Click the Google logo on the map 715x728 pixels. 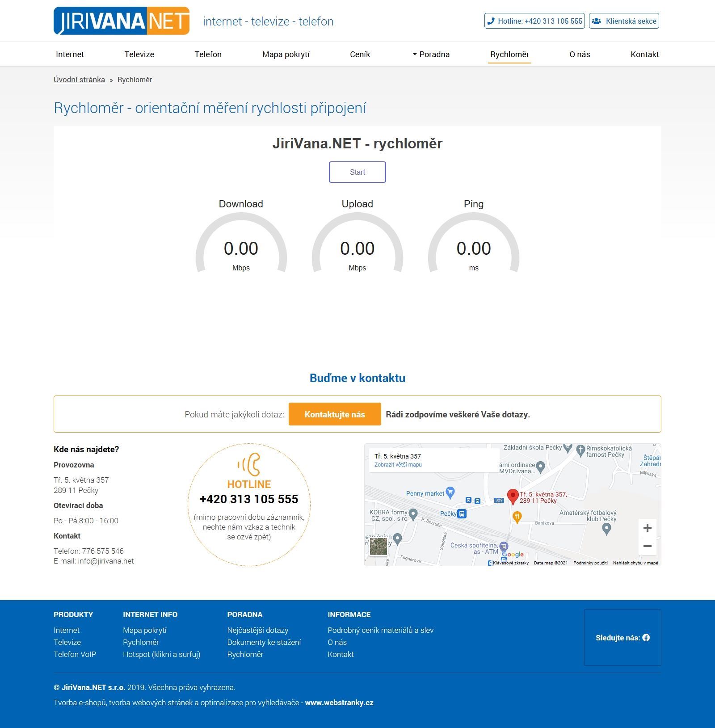[x=513, y=555]
